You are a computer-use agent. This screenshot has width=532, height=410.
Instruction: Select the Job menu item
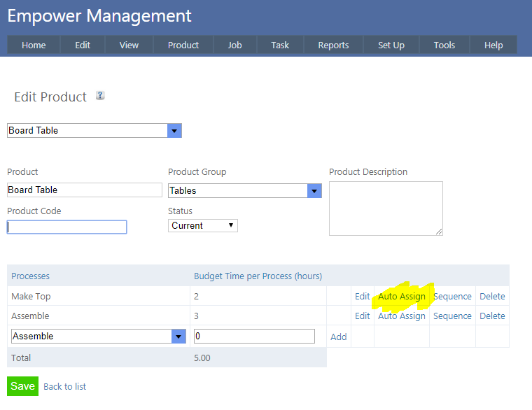click(x=235, y=45)
